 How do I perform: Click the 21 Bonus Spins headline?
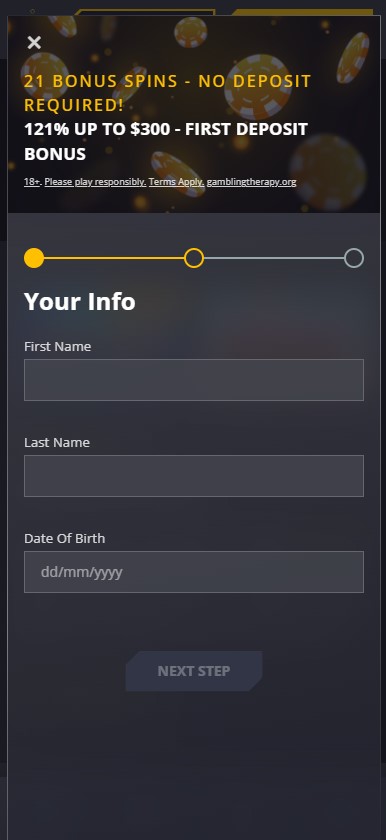coord(168,93)
